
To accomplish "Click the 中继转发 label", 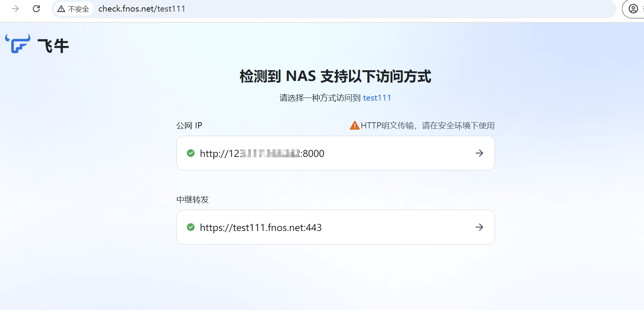I will click(193, 200).
